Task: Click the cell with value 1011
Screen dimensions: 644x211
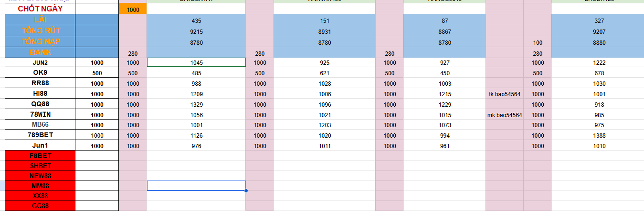Action: [325, 146]
